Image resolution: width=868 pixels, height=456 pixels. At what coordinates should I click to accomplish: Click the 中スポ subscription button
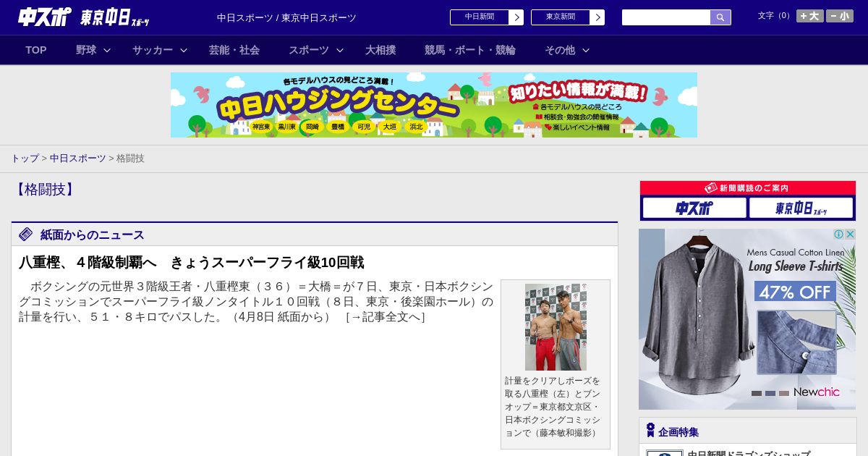coord(694,208)
